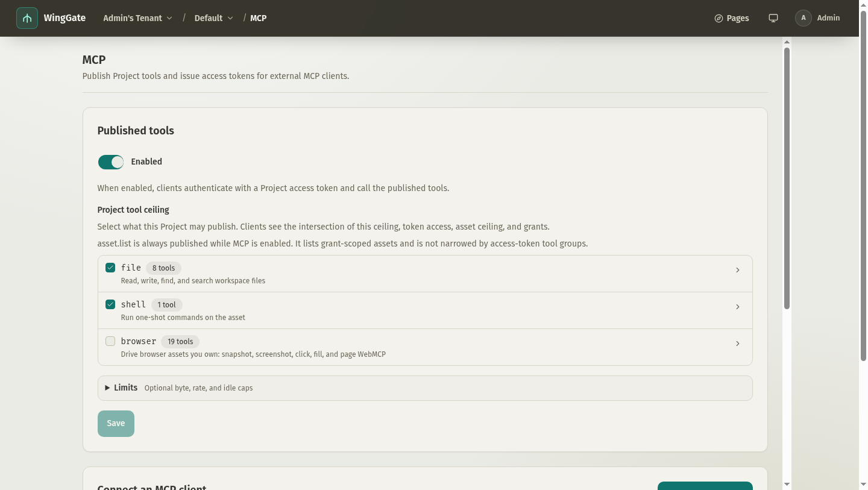Click the inner scrollbar up arrow

(x=787, y=42)
